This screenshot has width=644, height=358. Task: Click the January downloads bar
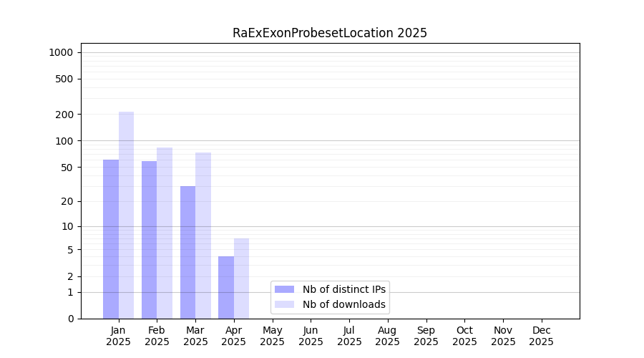pyautogui.click(x=126, y=215)
